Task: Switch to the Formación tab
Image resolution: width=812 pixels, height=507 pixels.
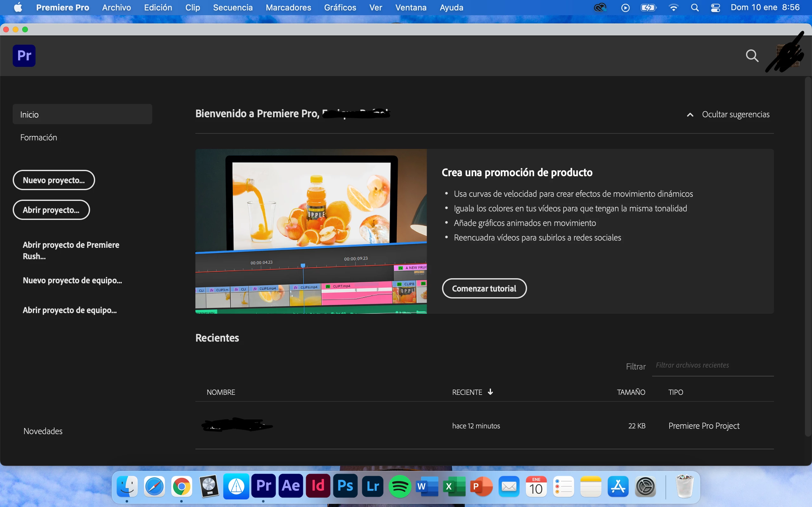Action: click(39, 138)
